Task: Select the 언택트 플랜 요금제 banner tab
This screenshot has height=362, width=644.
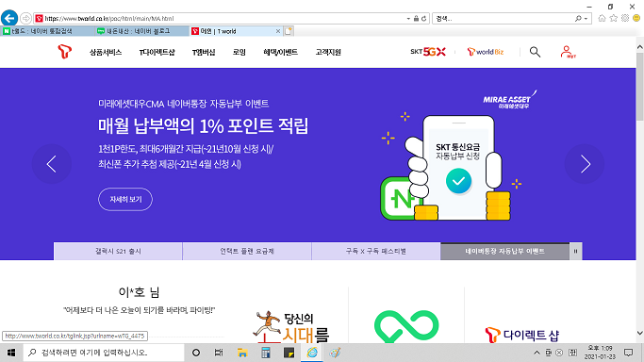Action: tap(247, 251)
